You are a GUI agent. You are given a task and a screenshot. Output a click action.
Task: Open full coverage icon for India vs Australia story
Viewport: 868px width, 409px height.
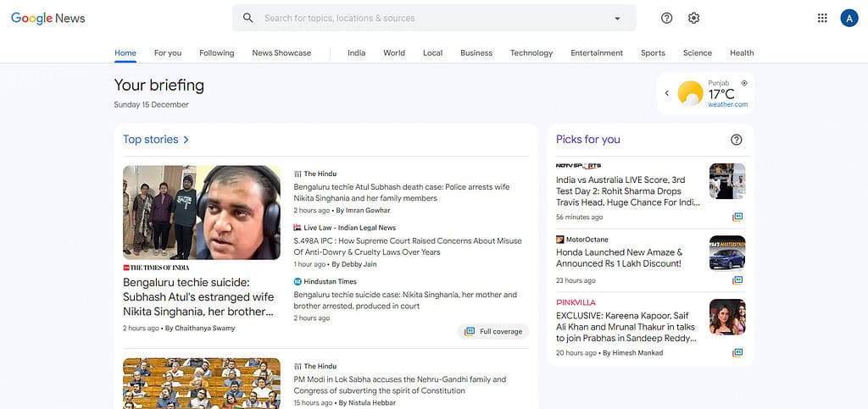pyautogui.click(x=737, y=218)
